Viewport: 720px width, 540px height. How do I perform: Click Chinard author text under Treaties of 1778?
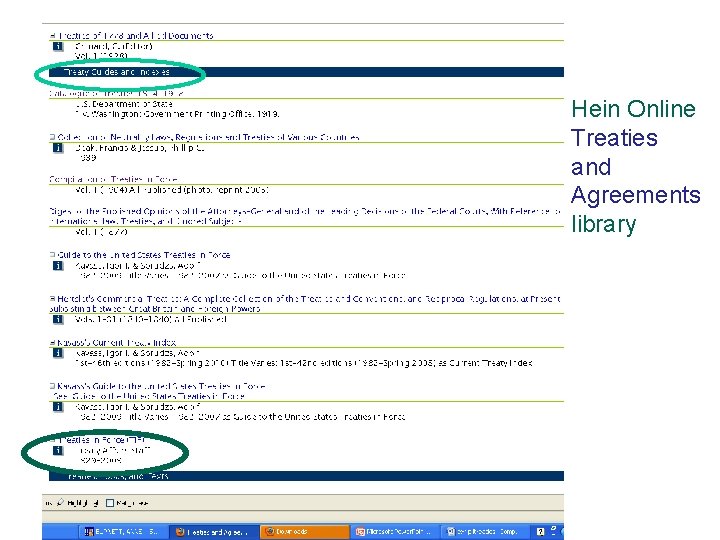[114, 46]
